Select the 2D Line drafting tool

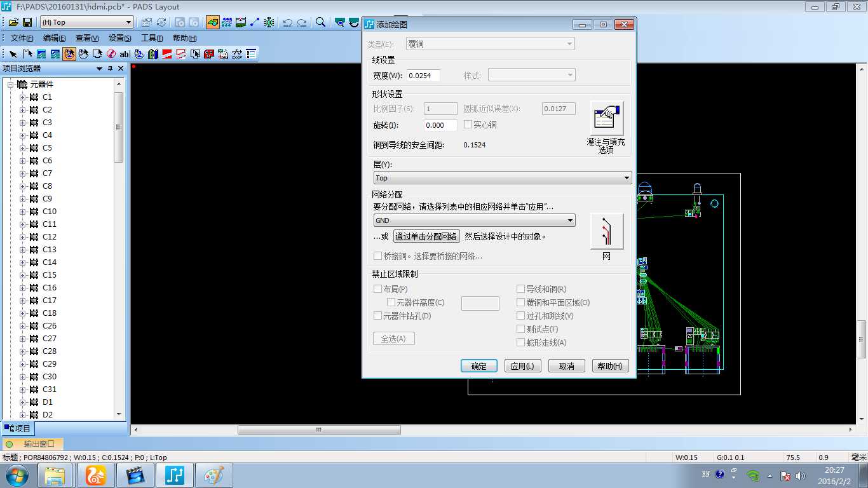click(x=27, y=54)
